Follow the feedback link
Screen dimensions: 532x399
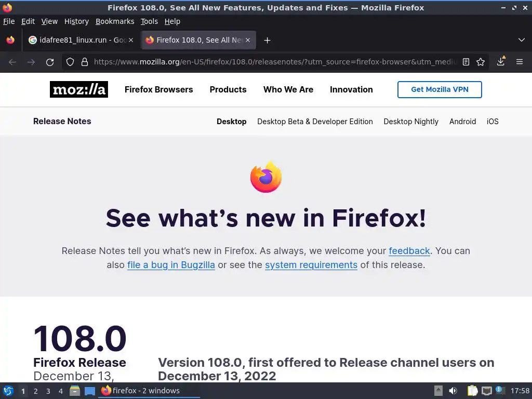tap(409, 251)
